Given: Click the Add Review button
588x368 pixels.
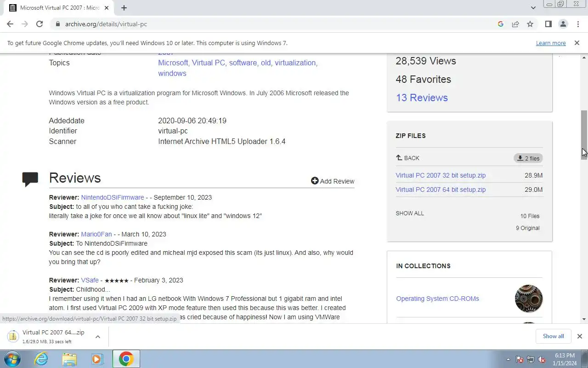Looking at the screenshot, I should (x=333, y=181).
